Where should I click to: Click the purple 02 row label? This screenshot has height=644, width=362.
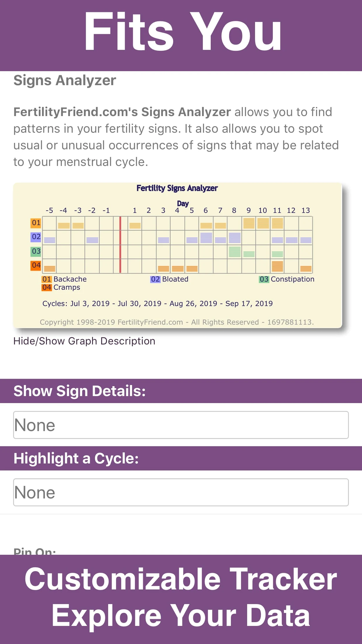click(36, 237)
